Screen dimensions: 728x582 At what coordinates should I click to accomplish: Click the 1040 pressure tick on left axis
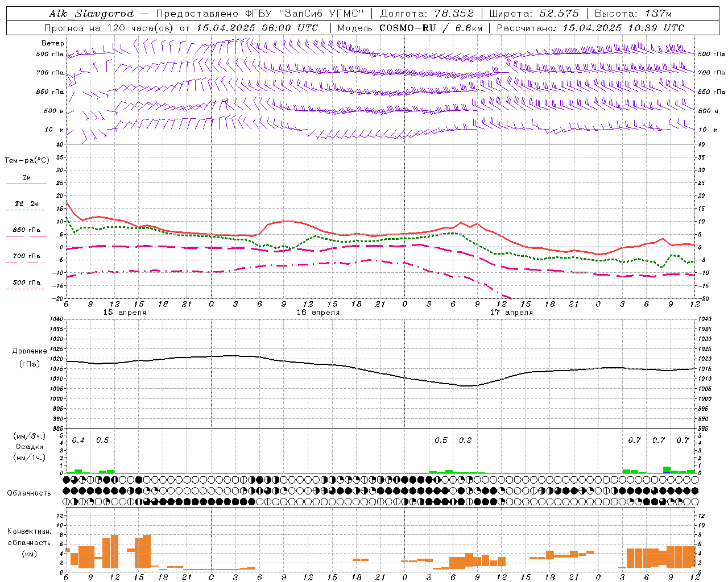[x=56, y=319]
